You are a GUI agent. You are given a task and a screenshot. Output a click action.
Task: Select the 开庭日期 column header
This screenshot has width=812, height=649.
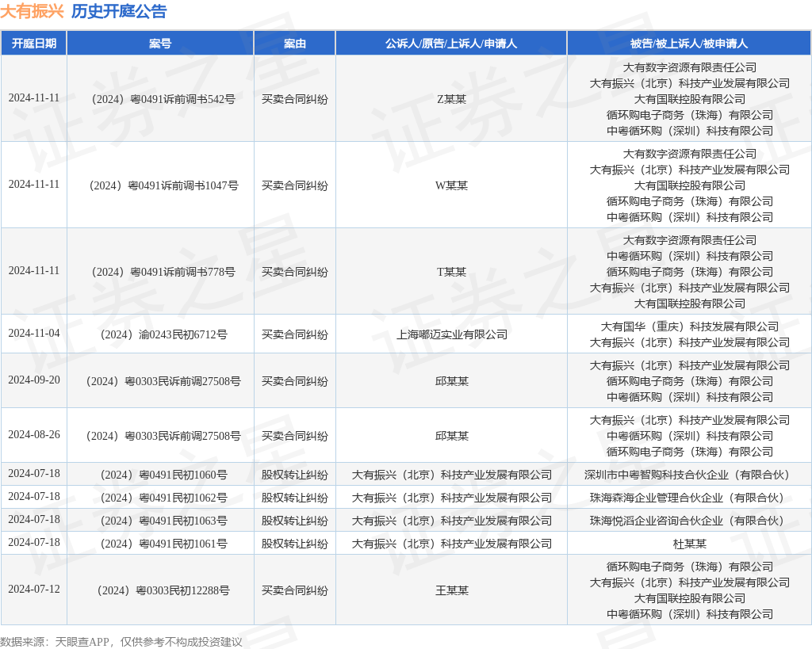[x=33, y=44]
